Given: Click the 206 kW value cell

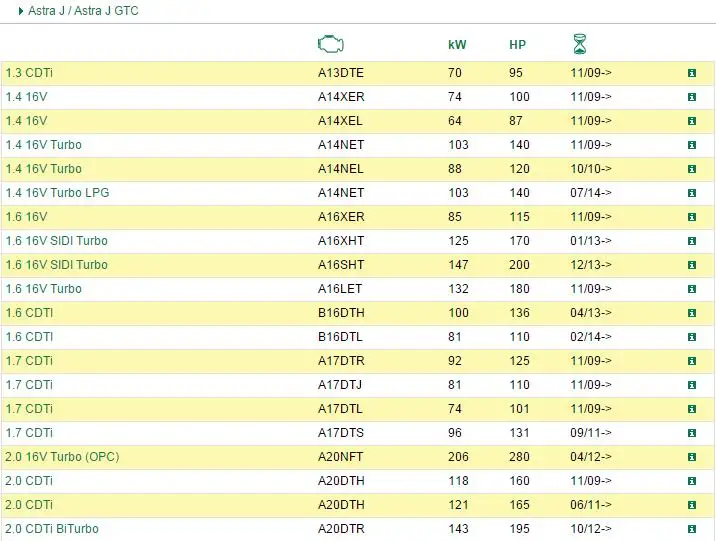Looking at the screenshot, I should coord(458,457).
